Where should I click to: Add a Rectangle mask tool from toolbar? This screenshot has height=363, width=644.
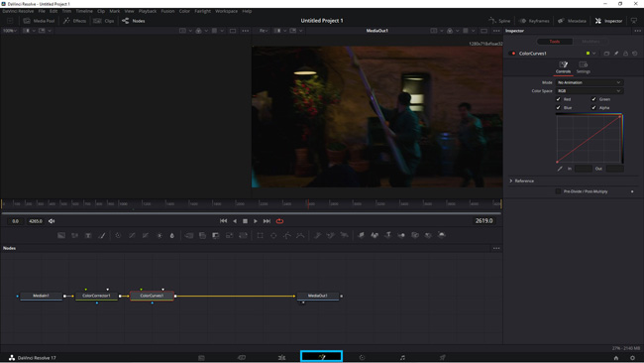point(260,236)
